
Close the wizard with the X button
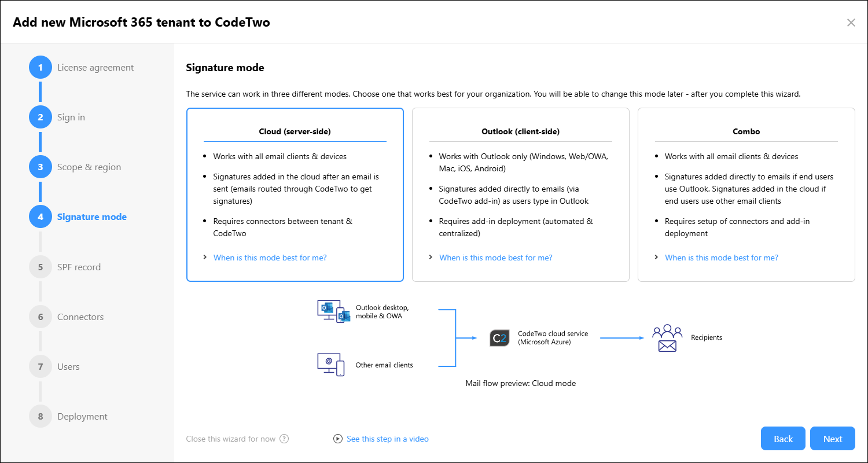851,23
